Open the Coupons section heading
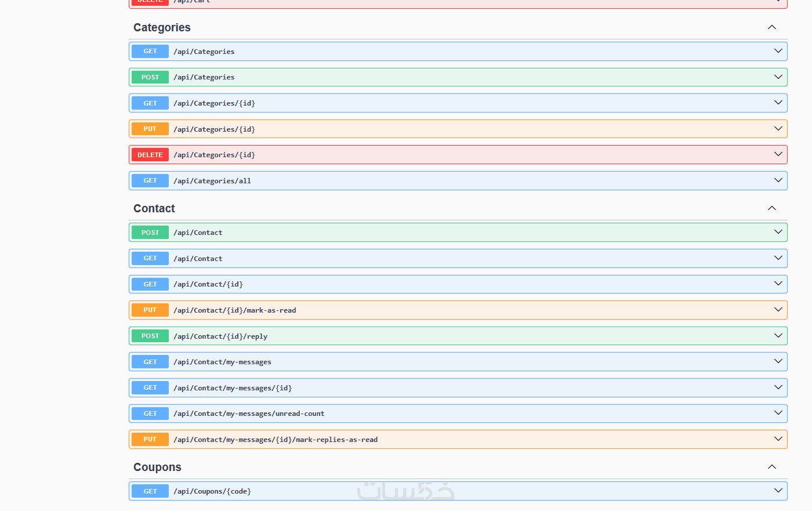The height and width of the screenshot is (511, 812). coord(157,467)
